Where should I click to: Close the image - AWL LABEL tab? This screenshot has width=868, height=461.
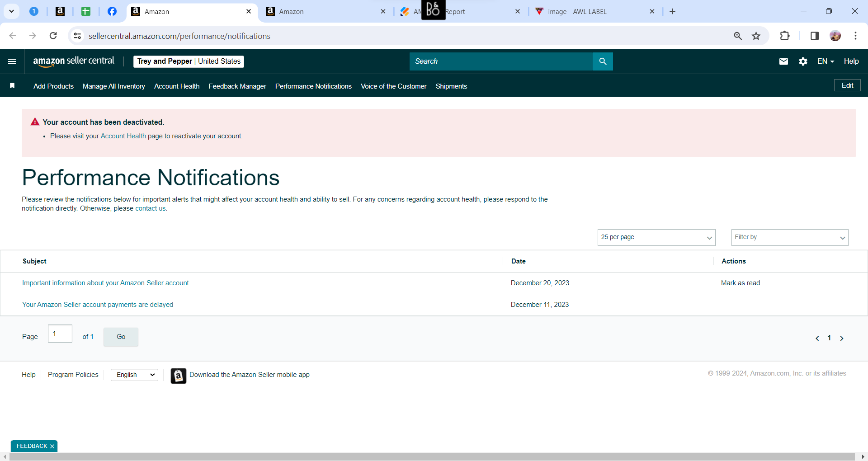652,11
